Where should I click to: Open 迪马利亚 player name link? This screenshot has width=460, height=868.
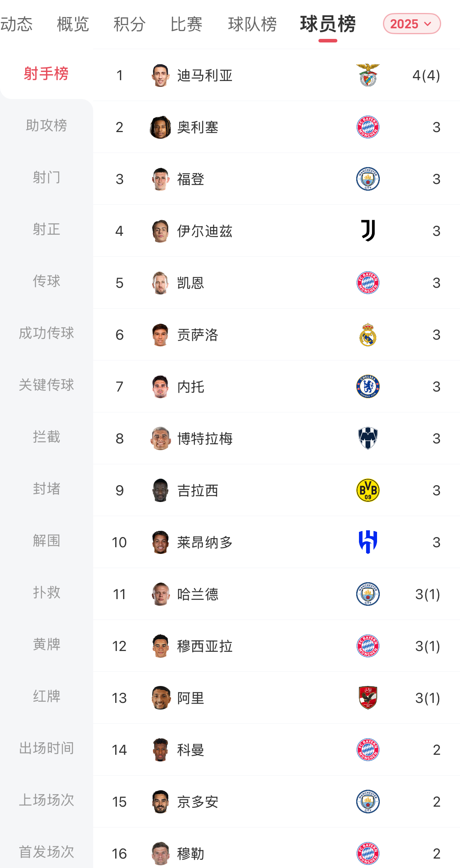(x=204, y=75)
